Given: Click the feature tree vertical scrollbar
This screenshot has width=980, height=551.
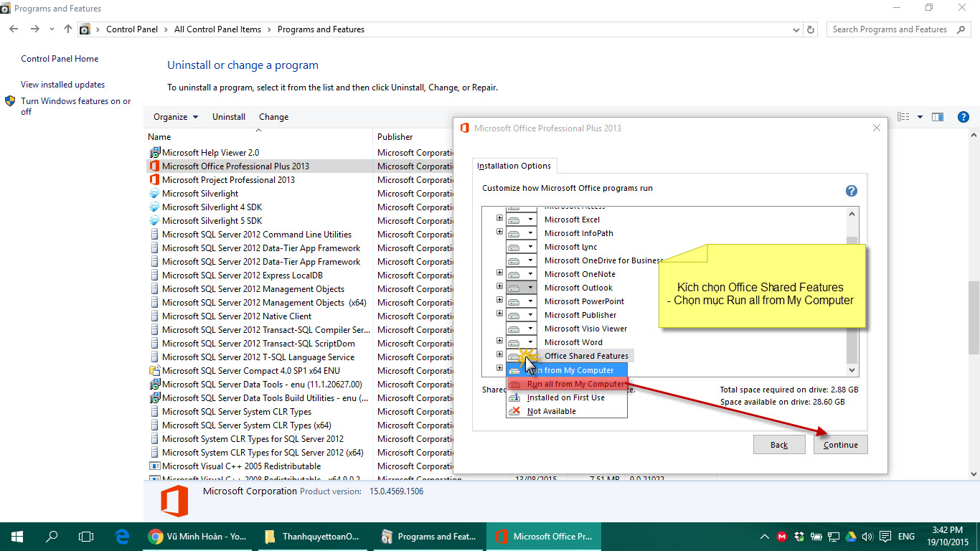Looking at the screenshot, I should click(852, 291).
